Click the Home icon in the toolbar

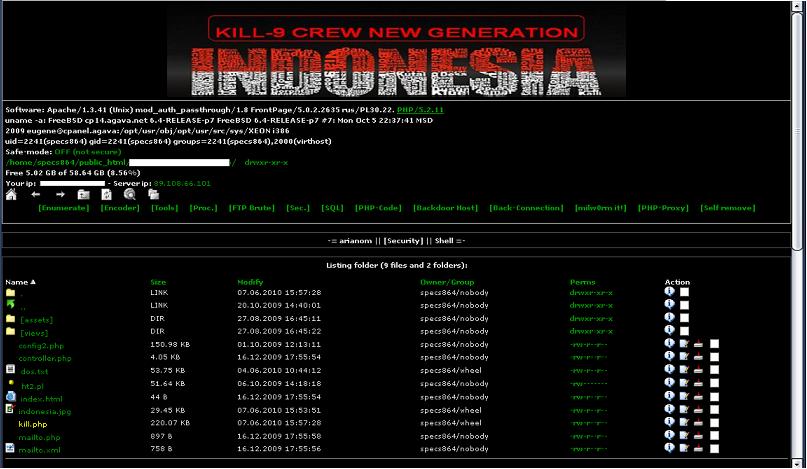click(11, 195)
